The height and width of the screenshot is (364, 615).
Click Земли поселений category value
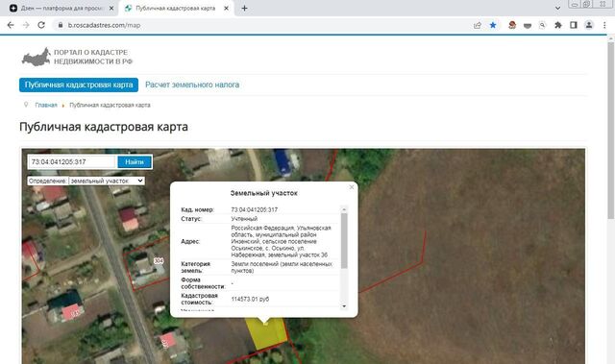click(282, 267)
